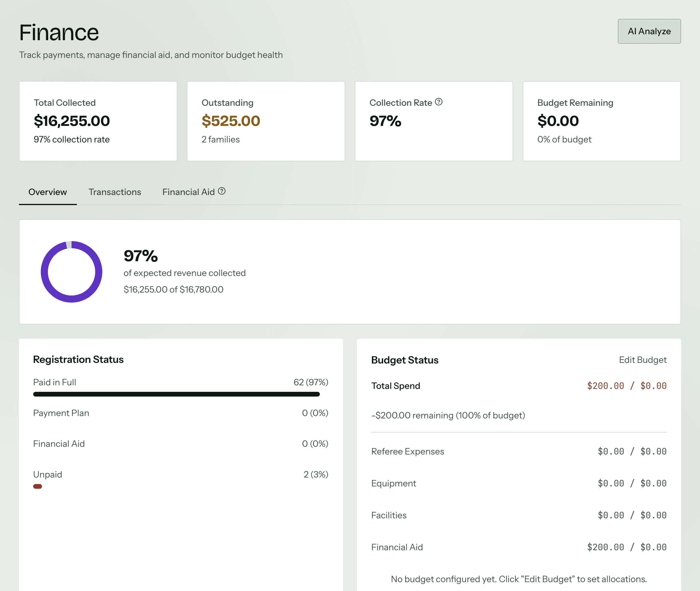Image resolution: width=700 pixels, height=591 pixels.
Task: Click the large 97% Collection Rate value
Action: (x=385, y=121)
